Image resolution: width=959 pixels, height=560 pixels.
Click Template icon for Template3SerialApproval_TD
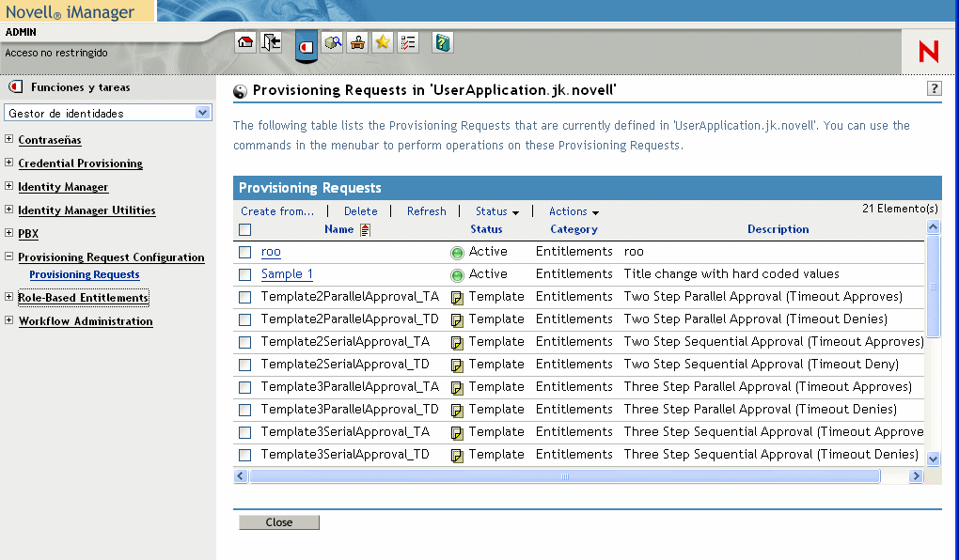tap(457, 456)
